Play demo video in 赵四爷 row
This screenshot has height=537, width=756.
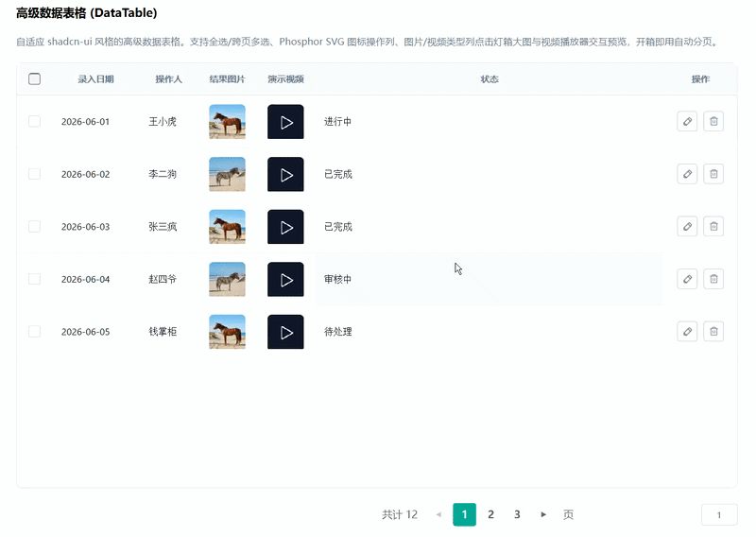(x=285, y=279)
